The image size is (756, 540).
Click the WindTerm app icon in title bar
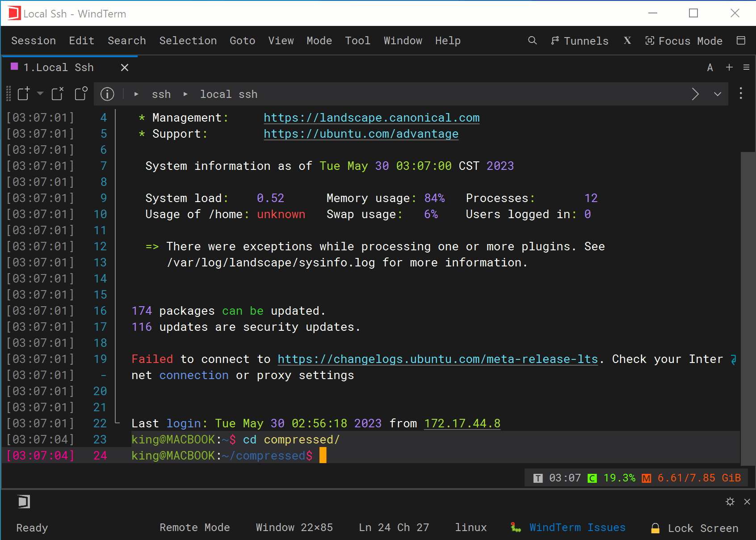coord(14,13)
